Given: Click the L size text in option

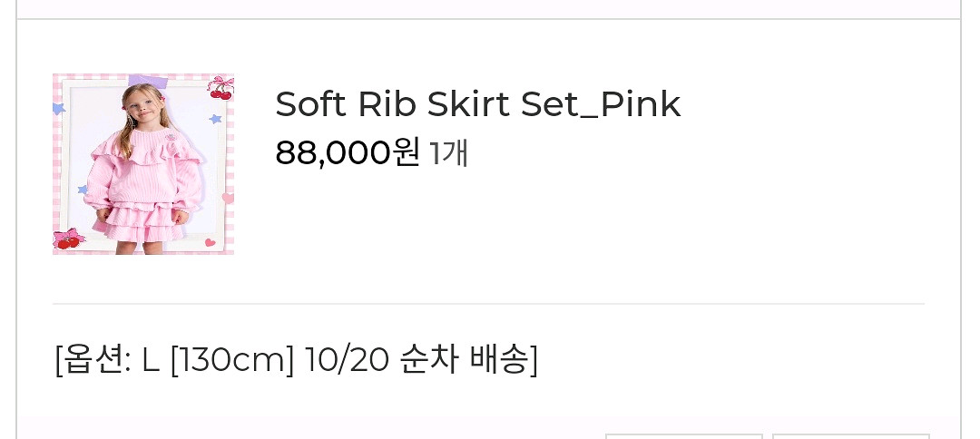Looking at the screenshot, I should coord(151,360).
